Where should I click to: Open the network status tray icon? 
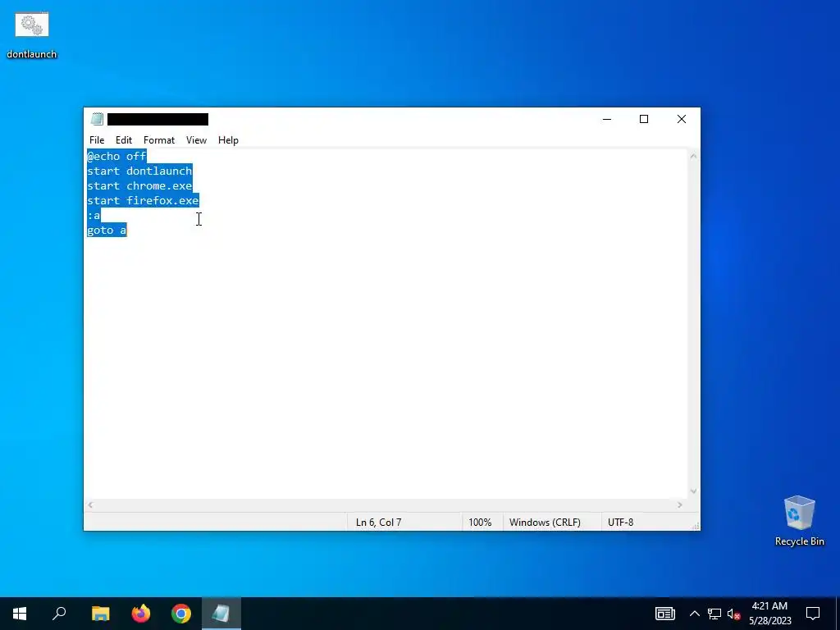click(714, 614)
